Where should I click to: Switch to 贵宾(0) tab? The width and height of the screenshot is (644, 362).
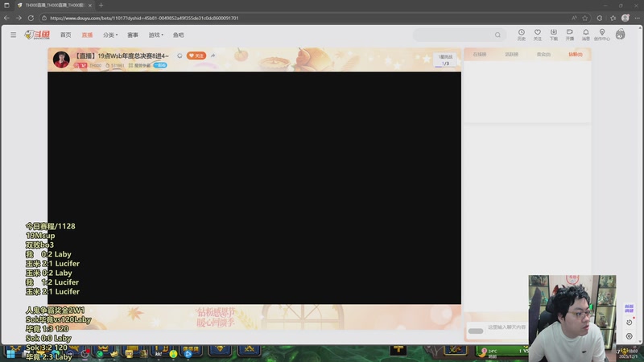pyautogui.click(x=543, y=54)
